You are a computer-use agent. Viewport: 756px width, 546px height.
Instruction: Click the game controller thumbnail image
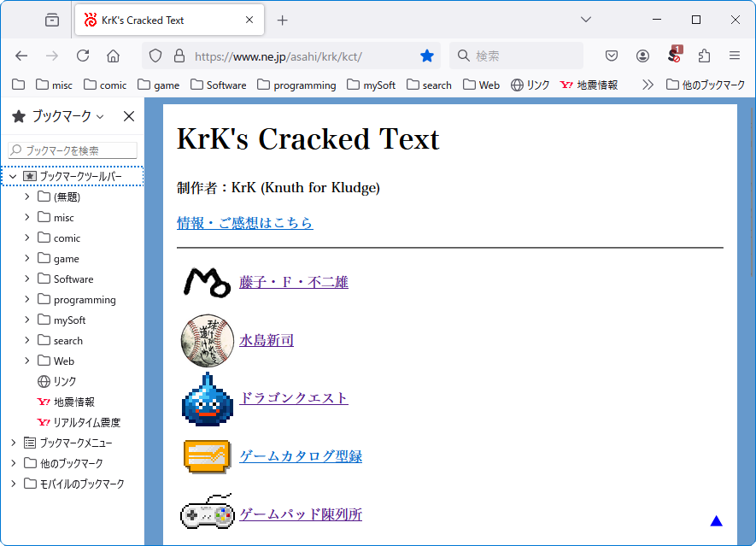coord(208,512)
